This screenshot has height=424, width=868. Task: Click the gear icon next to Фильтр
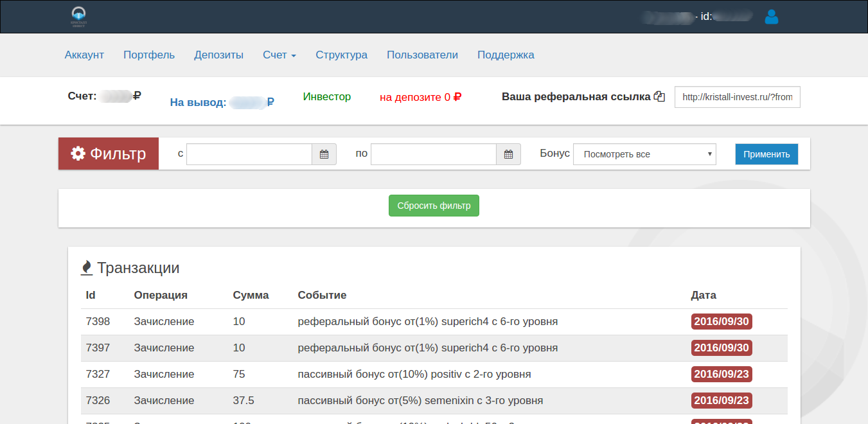coord(78,154)
